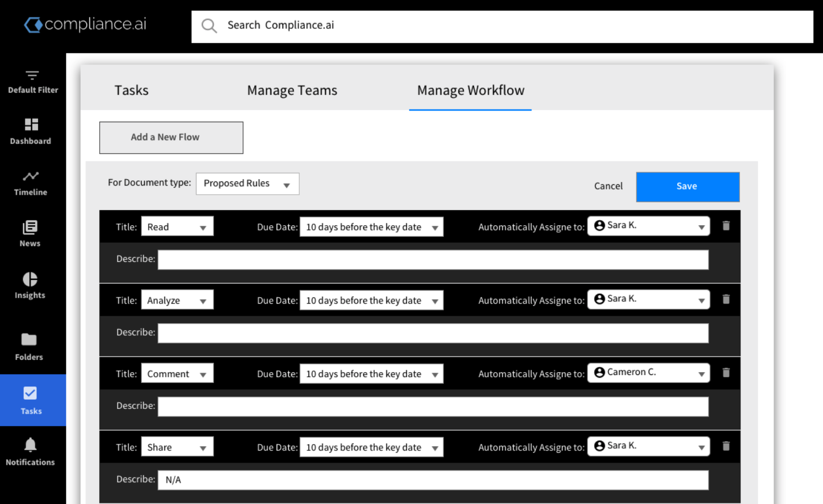Select the Tasks checkmark icon in sidebar

(x=30, y=393)
